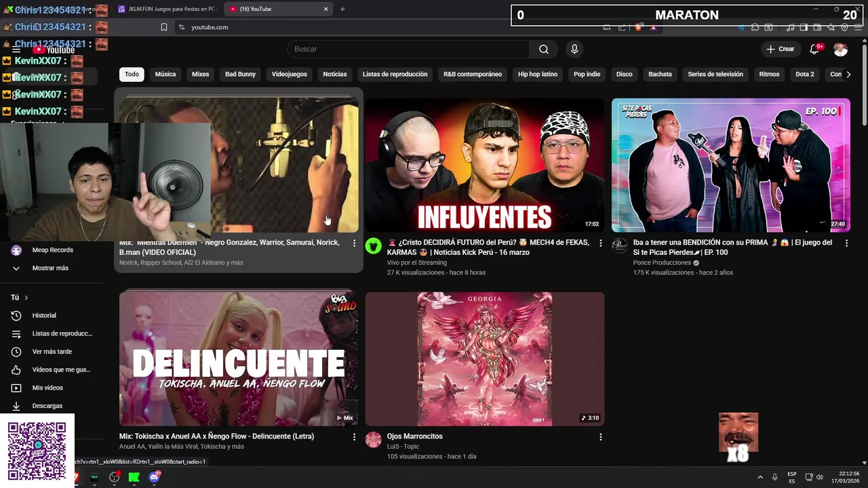The width and height of the screenshot is (868, 488).
Task: Click the Crear button
Action: (780, 49)
